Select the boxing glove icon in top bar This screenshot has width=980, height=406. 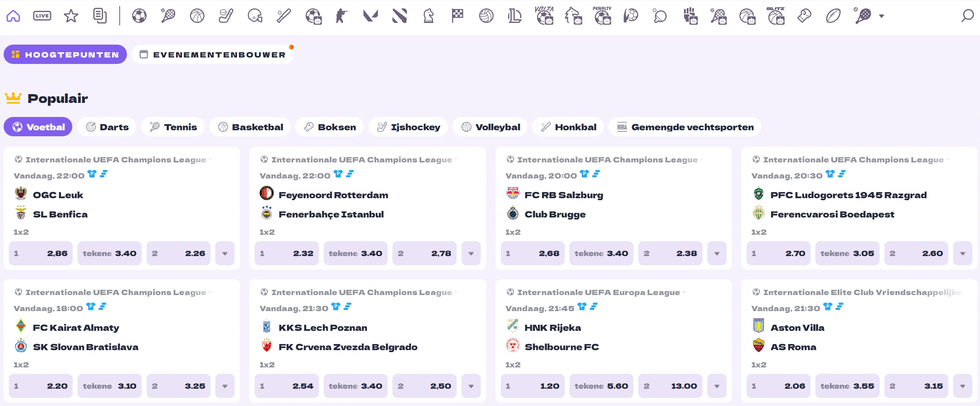(804, 16)
